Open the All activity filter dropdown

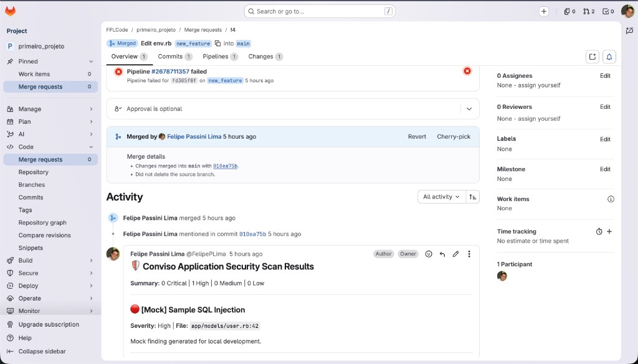coord(442,197)
